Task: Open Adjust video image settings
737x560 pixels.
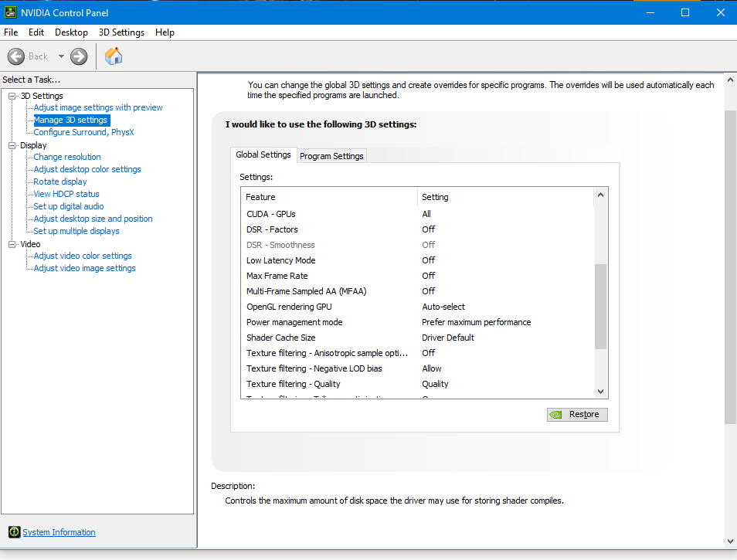Action: 85,268
